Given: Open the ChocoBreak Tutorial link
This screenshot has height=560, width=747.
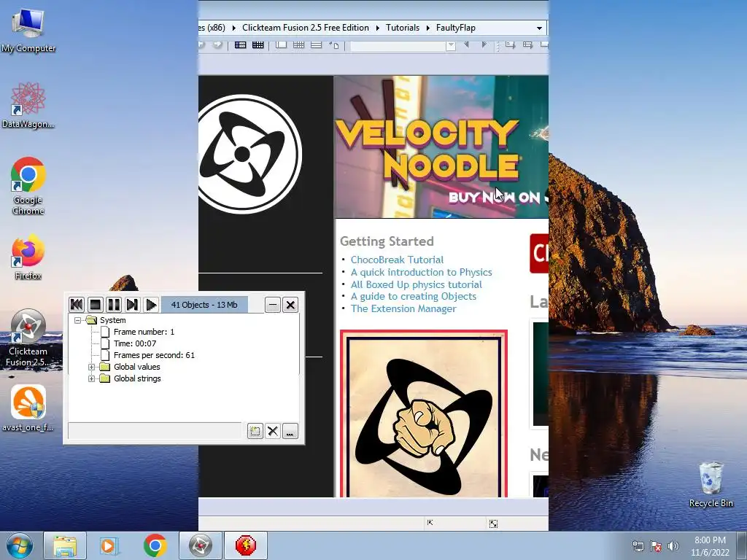Looking at the screenshot, I should click(x=397, y=260).
